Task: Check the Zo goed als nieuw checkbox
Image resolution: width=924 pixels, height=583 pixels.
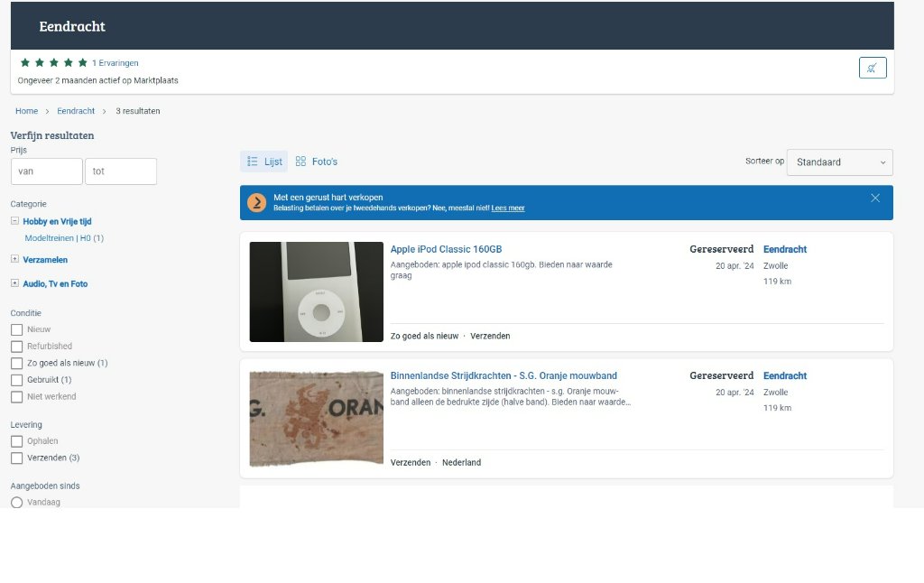Action: pyautogui.click(x=16, y=363)
